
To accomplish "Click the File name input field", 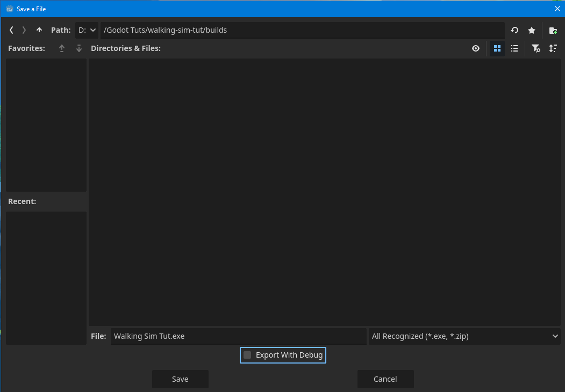I will (x=238, y=336).
